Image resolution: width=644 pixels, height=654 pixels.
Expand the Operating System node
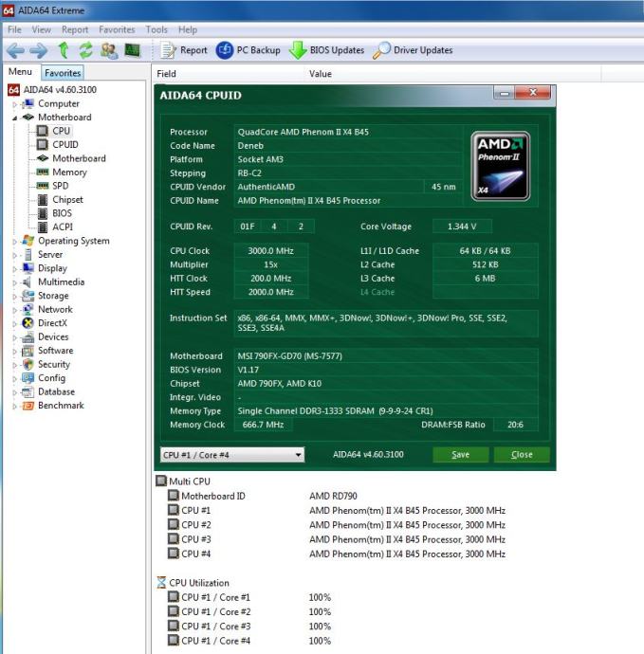click(14, 242)
